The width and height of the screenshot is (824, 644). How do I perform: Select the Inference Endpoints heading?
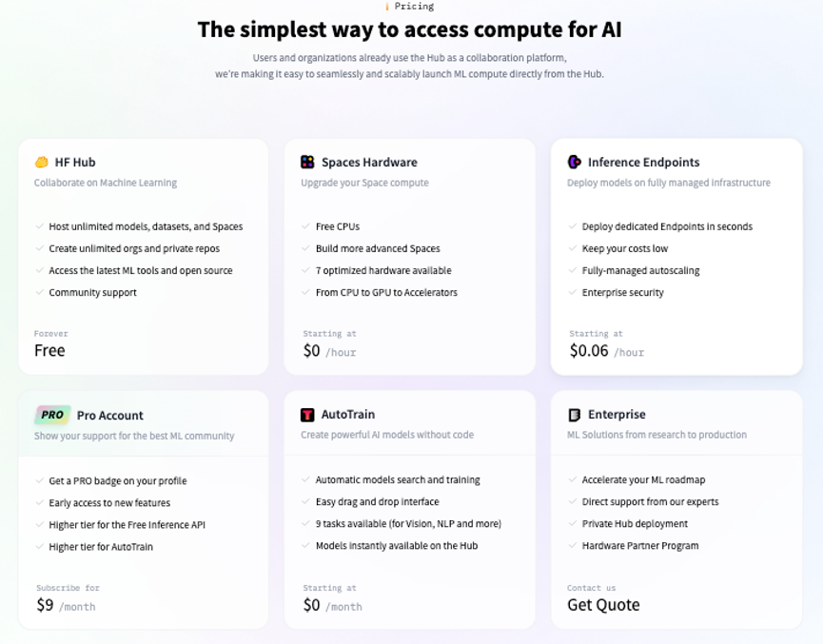[x=643, y=163]
